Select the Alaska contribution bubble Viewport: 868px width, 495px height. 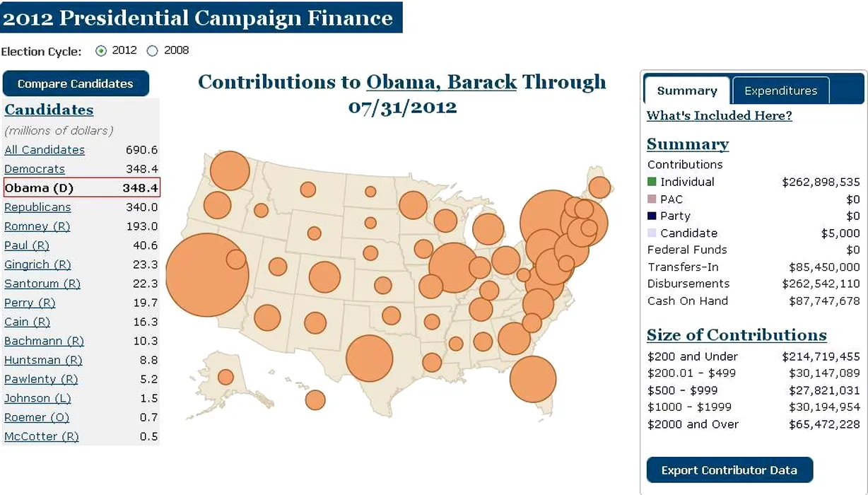pyautogui.click(x=225, y=377)
